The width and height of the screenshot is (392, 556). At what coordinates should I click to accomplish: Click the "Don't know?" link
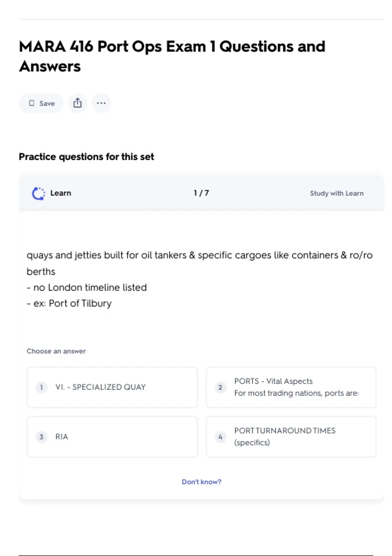coord(202,482)
